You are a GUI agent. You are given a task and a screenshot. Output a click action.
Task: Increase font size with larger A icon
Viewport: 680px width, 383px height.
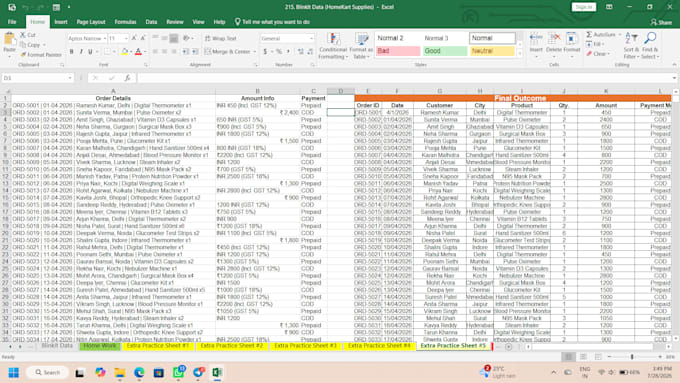134,38
